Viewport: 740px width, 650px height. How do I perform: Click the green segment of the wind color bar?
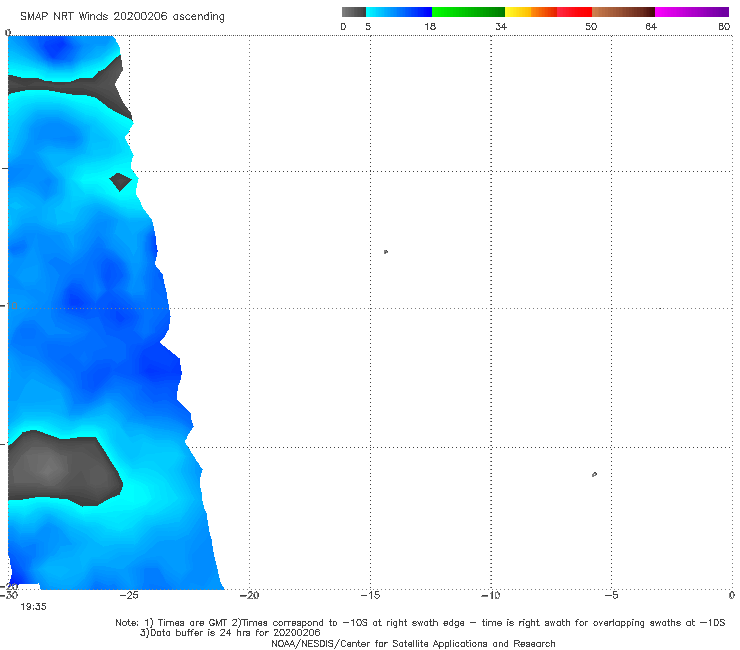tap(468, 12)
